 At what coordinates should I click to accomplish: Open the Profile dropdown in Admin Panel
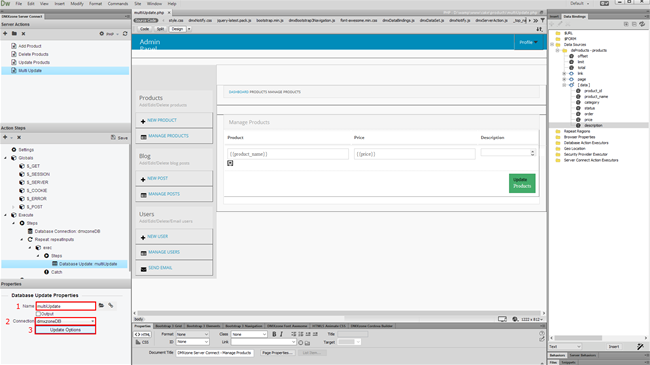(x=528, y=42)
